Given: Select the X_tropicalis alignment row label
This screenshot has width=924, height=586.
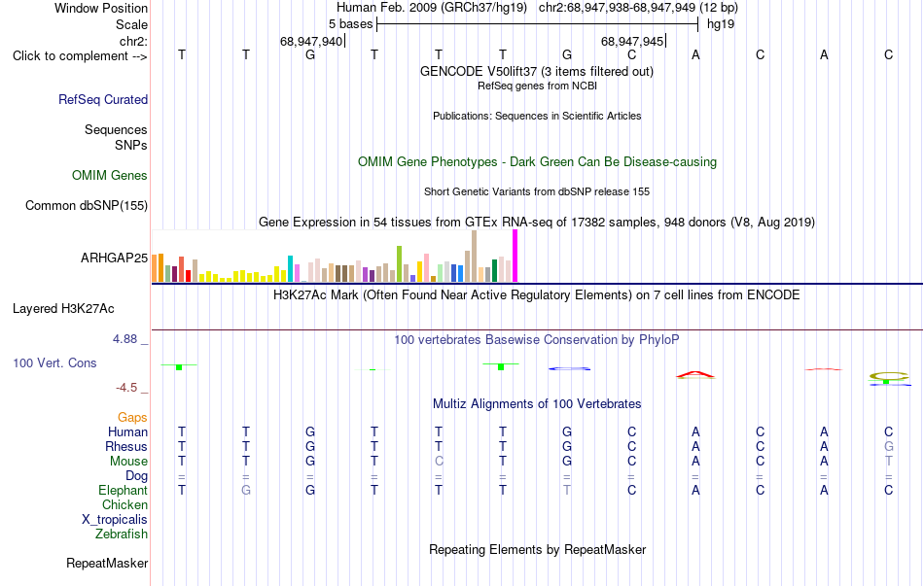Looking at the screenshot, I should coord(115,520).
